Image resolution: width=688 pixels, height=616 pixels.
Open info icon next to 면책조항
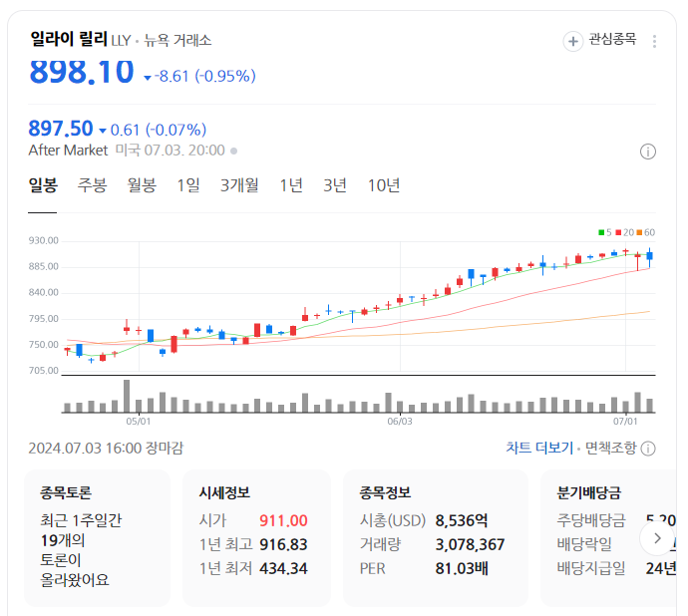tap(648, 449)
